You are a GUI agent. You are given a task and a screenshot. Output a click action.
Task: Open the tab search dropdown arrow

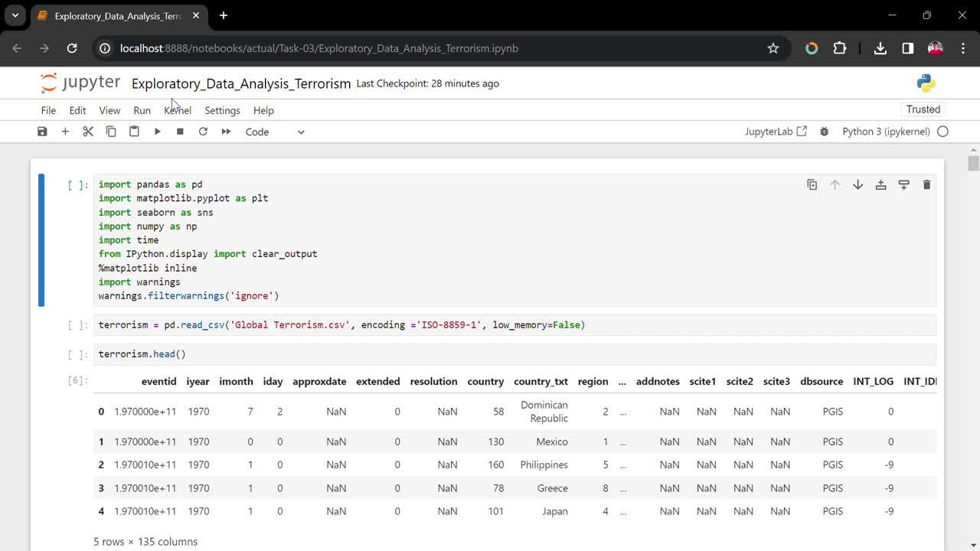[x=15, y=15]
